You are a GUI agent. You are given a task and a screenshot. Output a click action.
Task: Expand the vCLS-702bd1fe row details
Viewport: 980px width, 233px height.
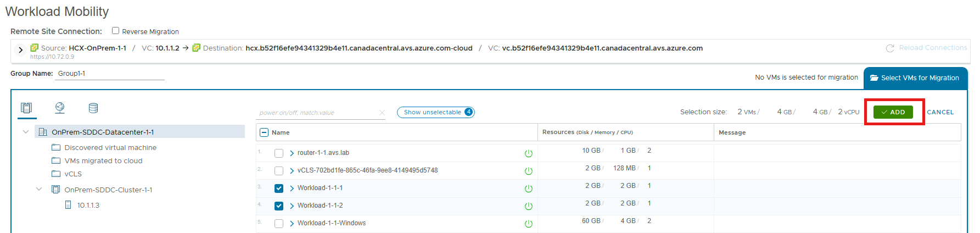point(292,171)
